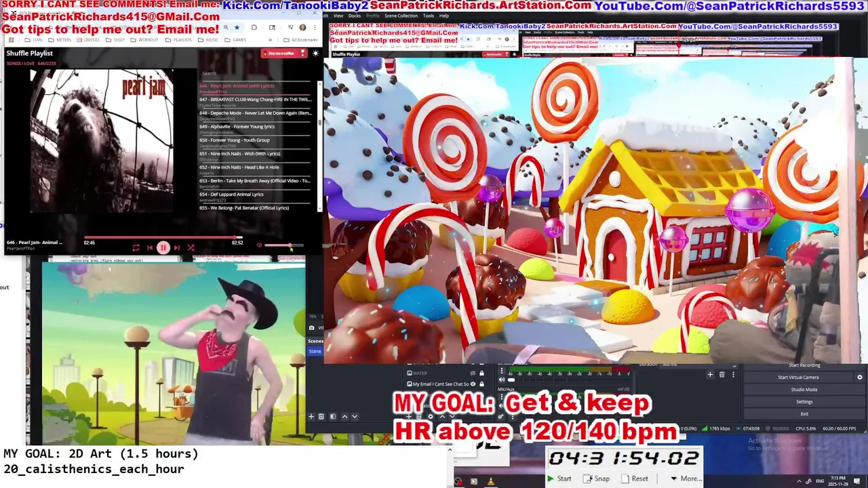868x488 pixels.
Task: Open the LLMs bookmark folder
Action: 33,40
